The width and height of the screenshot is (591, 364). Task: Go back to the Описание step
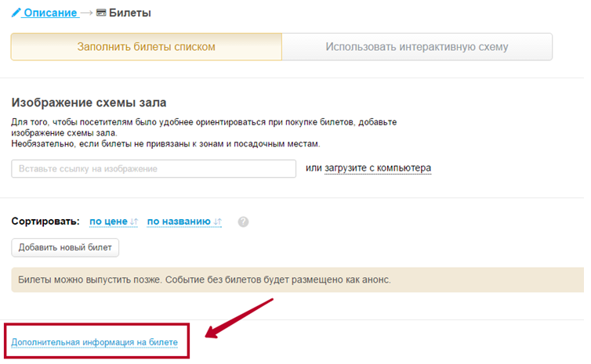coord(50,13)
